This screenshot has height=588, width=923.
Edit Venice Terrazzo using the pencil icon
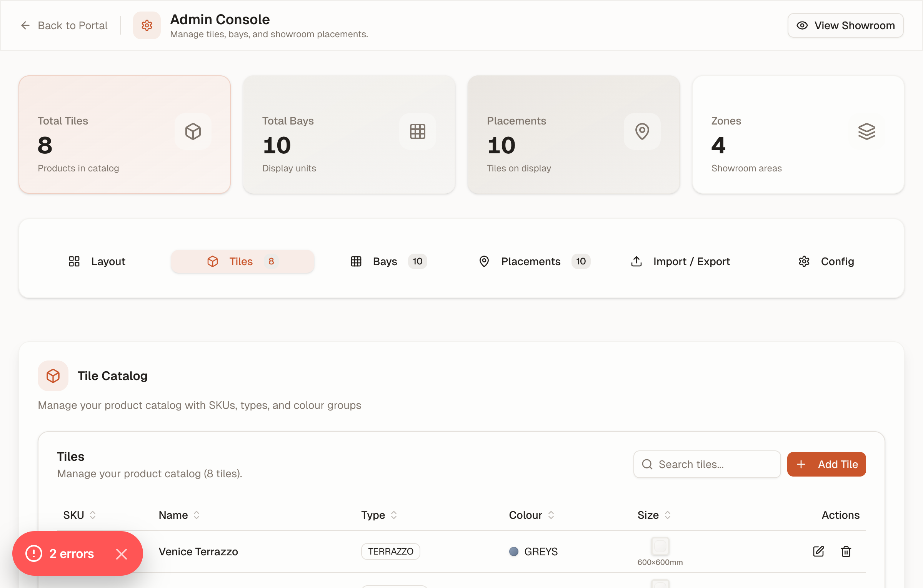[x=818, y=551]
